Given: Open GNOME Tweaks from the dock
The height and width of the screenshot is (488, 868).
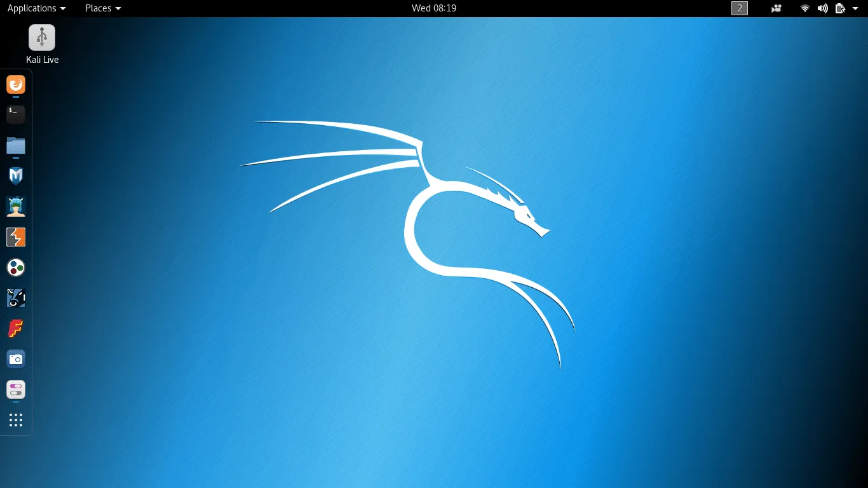Looking at the screenshot, I should click(x=16, y=390).
